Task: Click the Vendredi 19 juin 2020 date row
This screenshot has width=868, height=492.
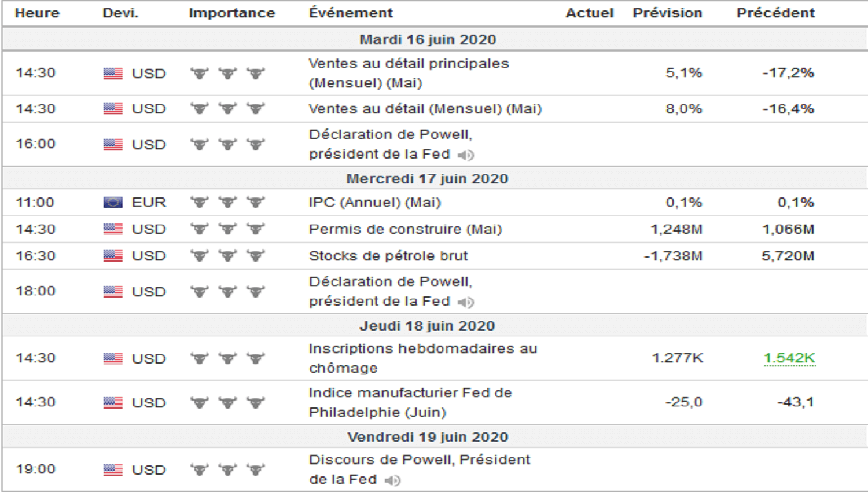Action: (x=428, y=437)
